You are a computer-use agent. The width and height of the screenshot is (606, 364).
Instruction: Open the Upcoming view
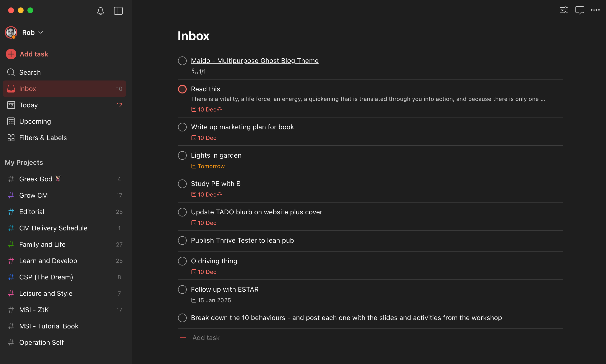coord(35,121)
